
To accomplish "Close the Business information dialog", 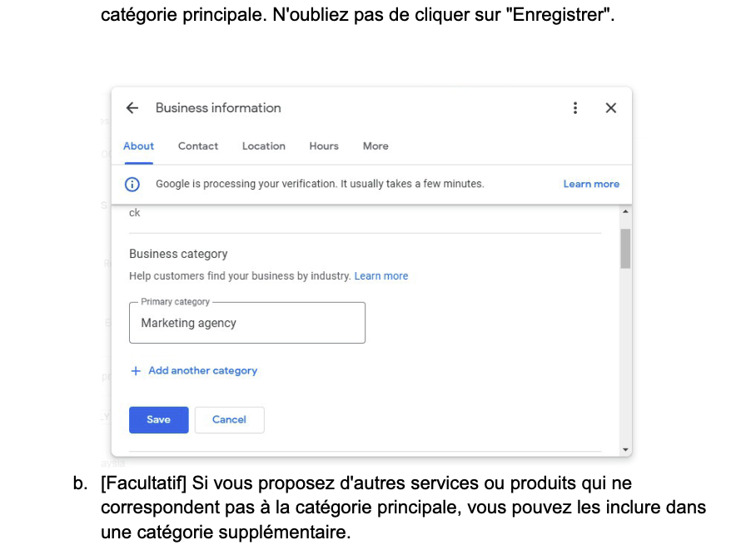I will [x=610, y=108].
